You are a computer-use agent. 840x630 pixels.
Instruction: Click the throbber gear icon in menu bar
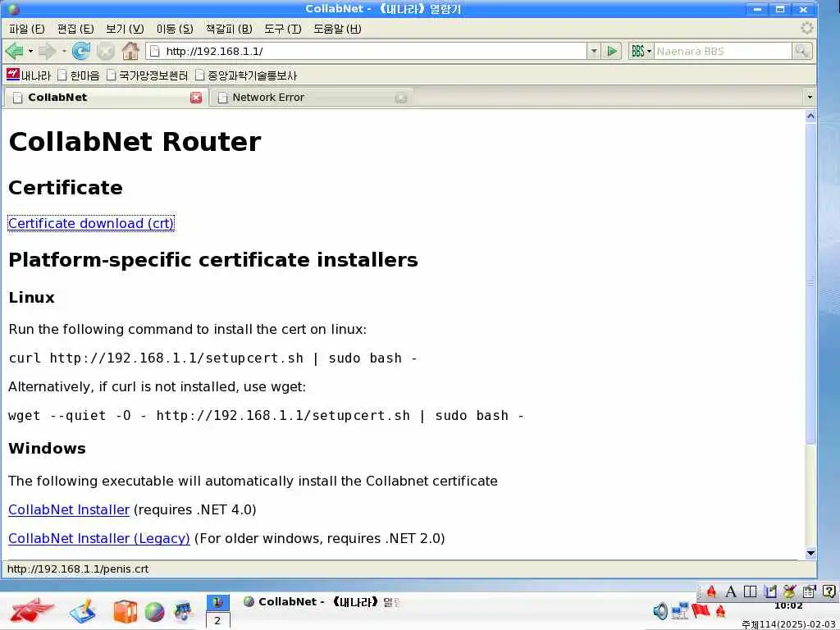(807, 29)
